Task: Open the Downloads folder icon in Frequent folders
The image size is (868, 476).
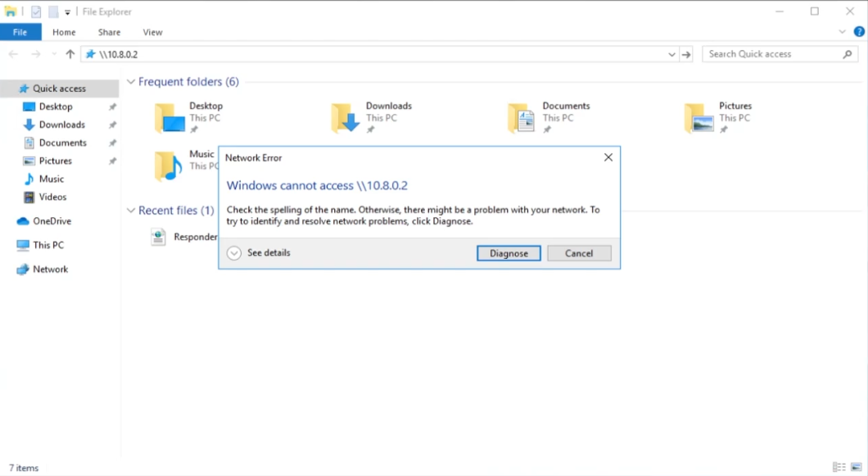Action: click(x=346, y=118)
